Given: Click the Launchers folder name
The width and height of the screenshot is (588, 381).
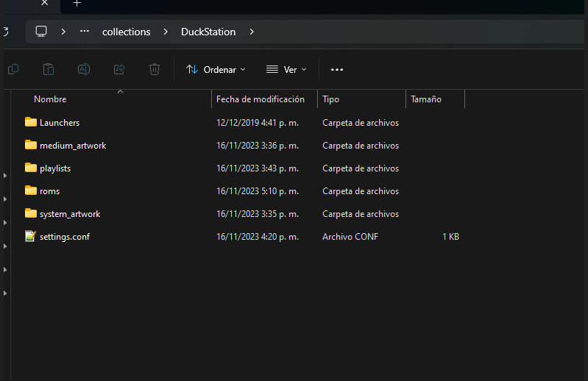Looking at the screenshot, I should click(x=60, y=123).
